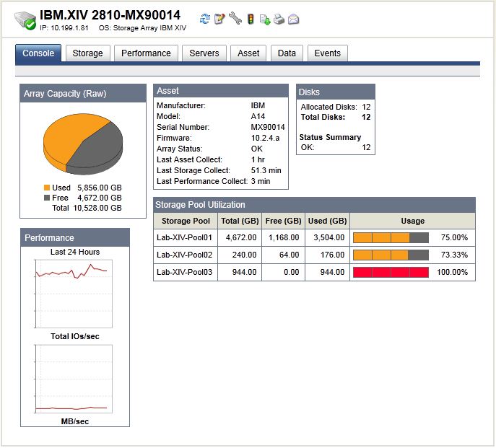Select the Console tab
Image resolution: width=496 pixels, height=448 pixels.
tap(38, 53)
